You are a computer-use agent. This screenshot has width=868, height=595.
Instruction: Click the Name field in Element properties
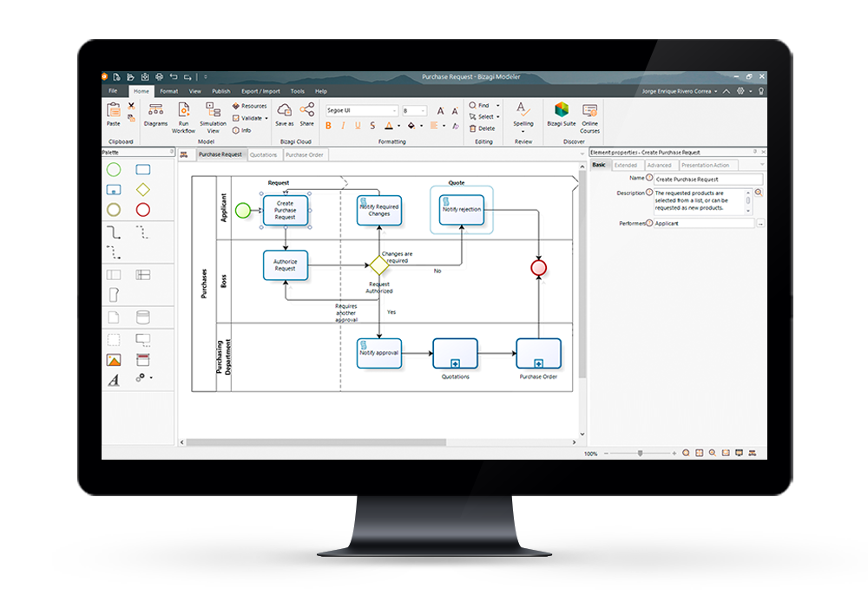pos(703,178)
